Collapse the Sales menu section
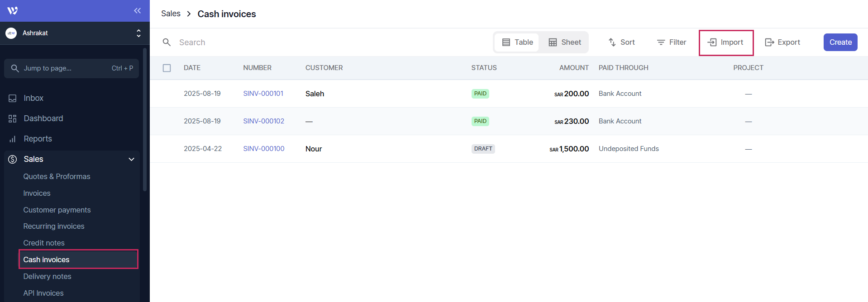The image size is (868, 302). 131,159
